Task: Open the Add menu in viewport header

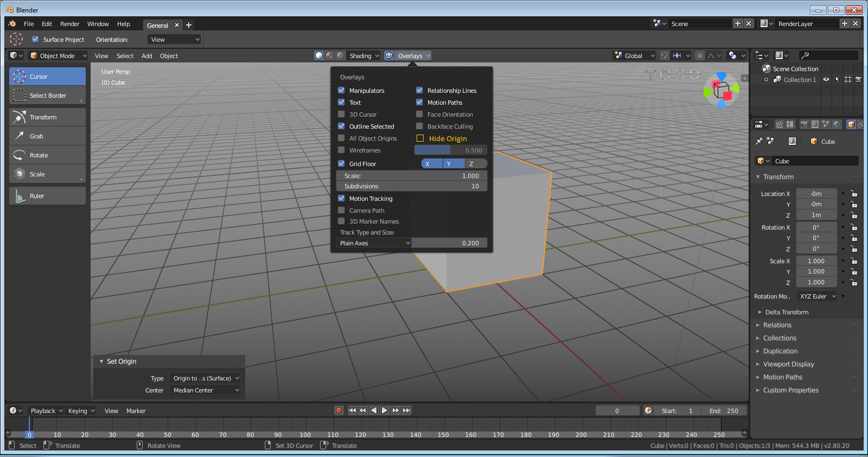Action: [146, 55]
